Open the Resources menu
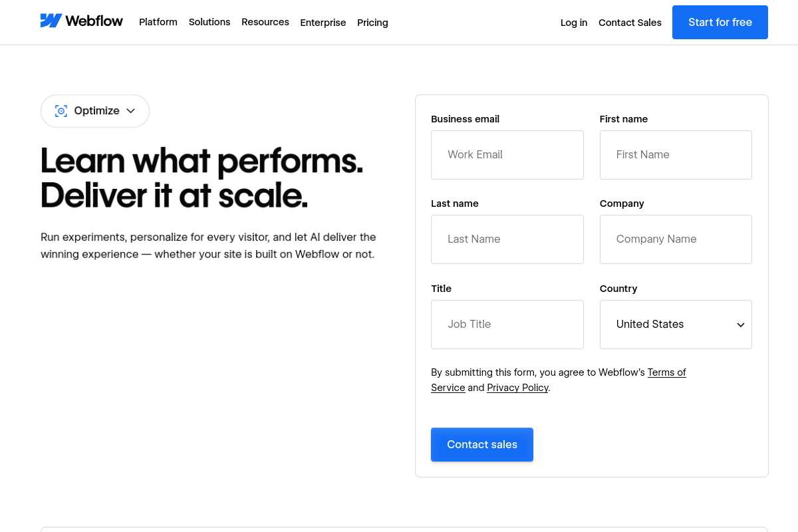The width and height of the screenshot is (798, 532). [265, 22]
